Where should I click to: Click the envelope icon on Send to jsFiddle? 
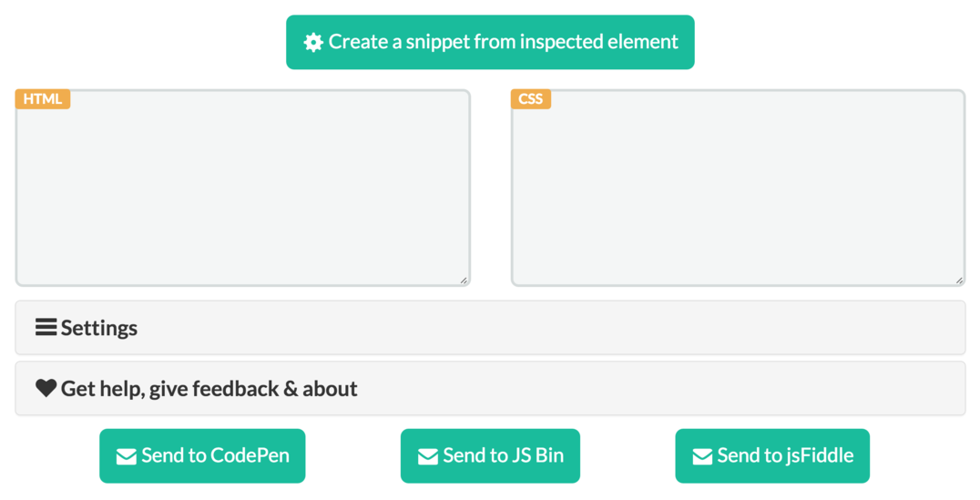702,456
